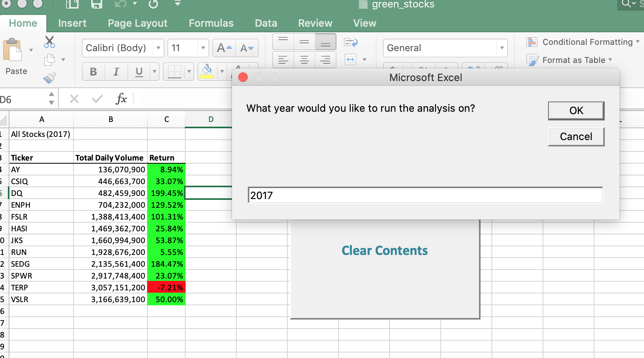Open the Page Layout tab
This screenshot has height=358, width=644.
(x=138, y=23)
